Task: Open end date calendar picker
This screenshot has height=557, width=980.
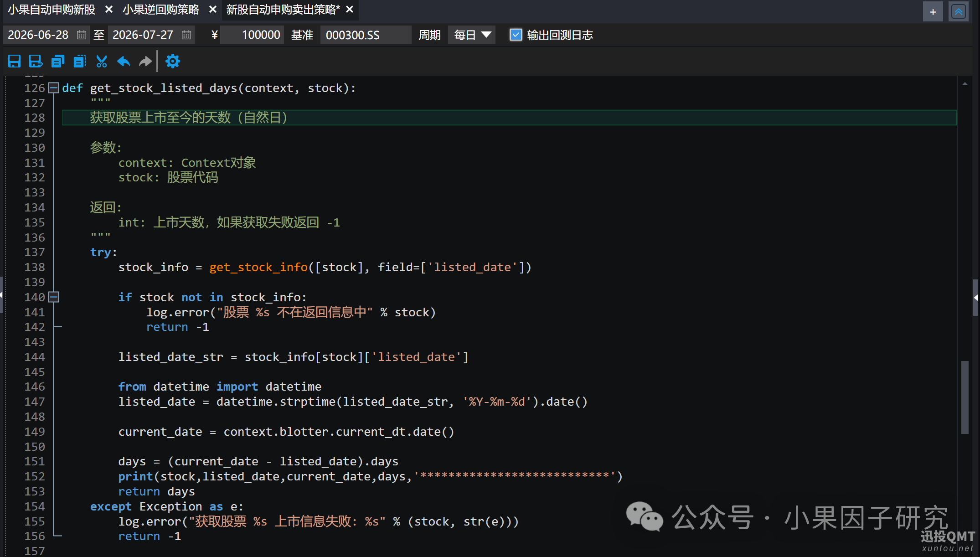Action: 186,35
